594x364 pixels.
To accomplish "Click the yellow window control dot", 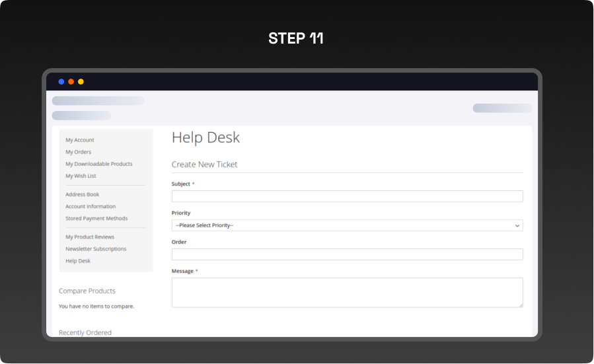I will pos(81,82).
